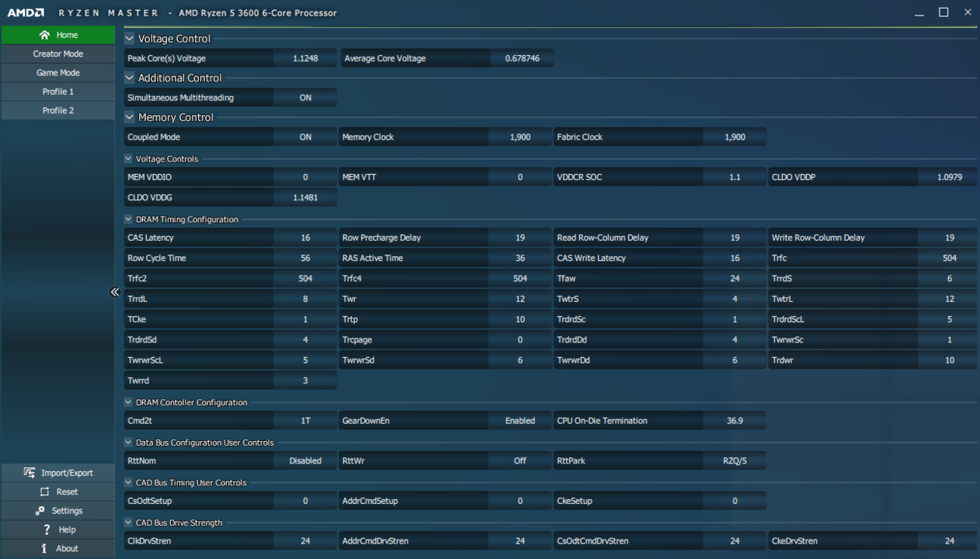The image size is (980, 559).
Task: Click the RAS Active Time value 36
Action: pyautogui.click(x=520, y=258)
